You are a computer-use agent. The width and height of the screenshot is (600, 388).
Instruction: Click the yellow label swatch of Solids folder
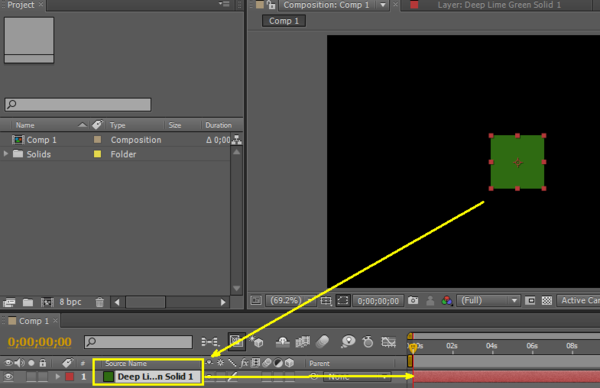tap(97, 154)
